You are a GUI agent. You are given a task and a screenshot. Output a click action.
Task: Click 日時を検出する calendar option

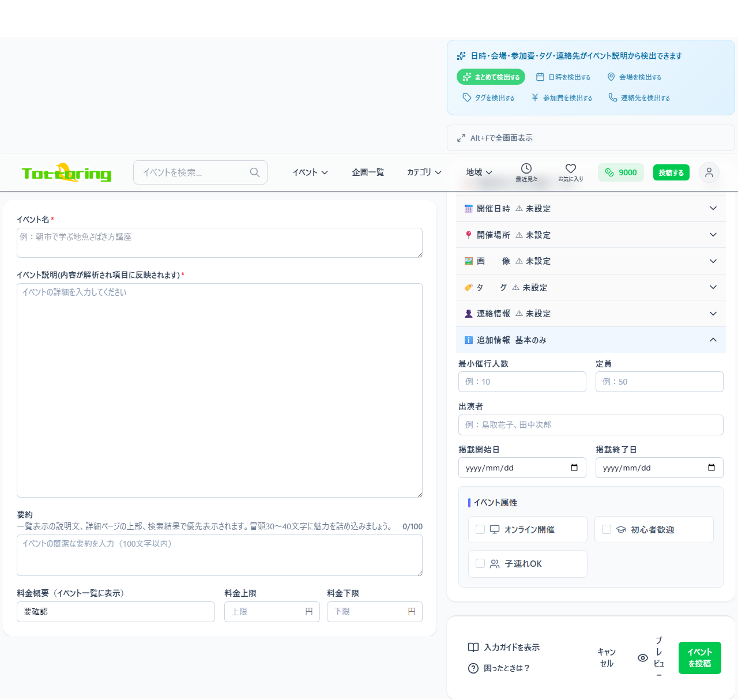coord(563,77)
